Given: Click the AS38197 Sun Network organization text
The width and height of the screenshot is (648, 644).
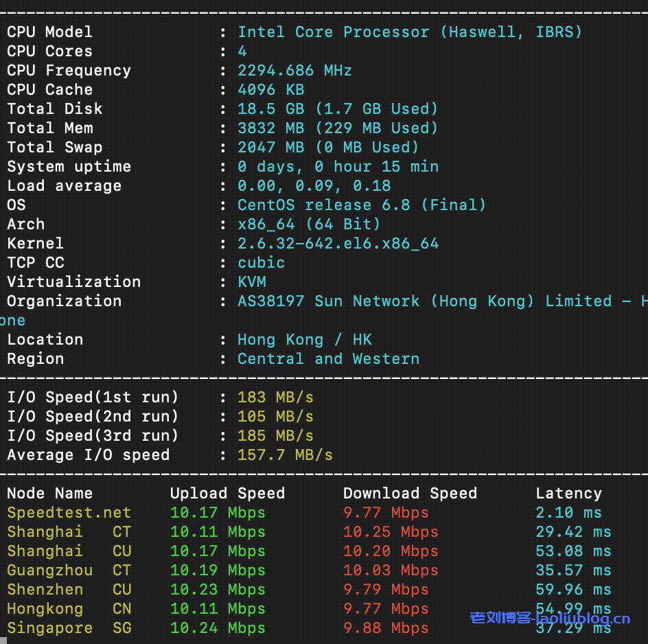Looking at the screenshot, I should [x=439, y=301].
